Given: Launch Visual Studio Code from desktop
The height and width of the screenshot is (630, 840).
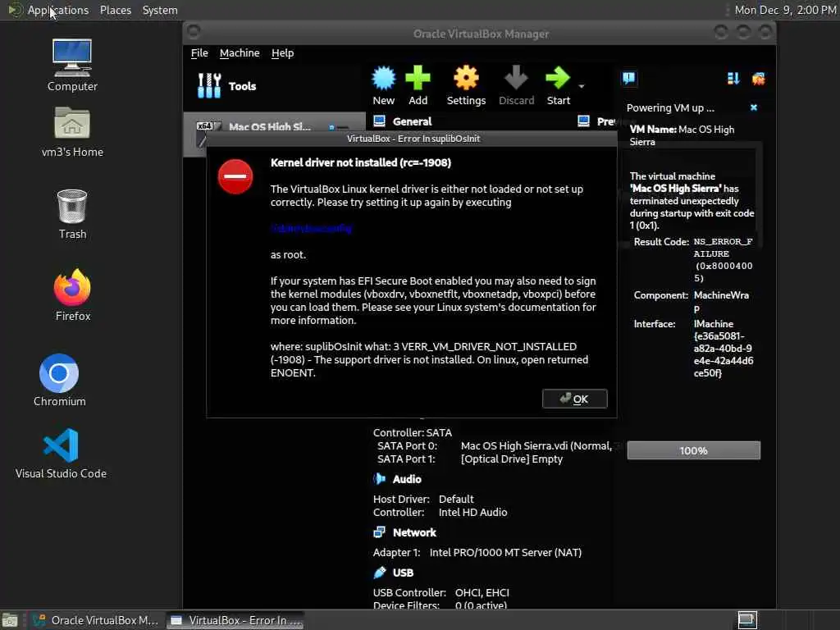Looking at the screenshot, I should [x=61, y=453].
